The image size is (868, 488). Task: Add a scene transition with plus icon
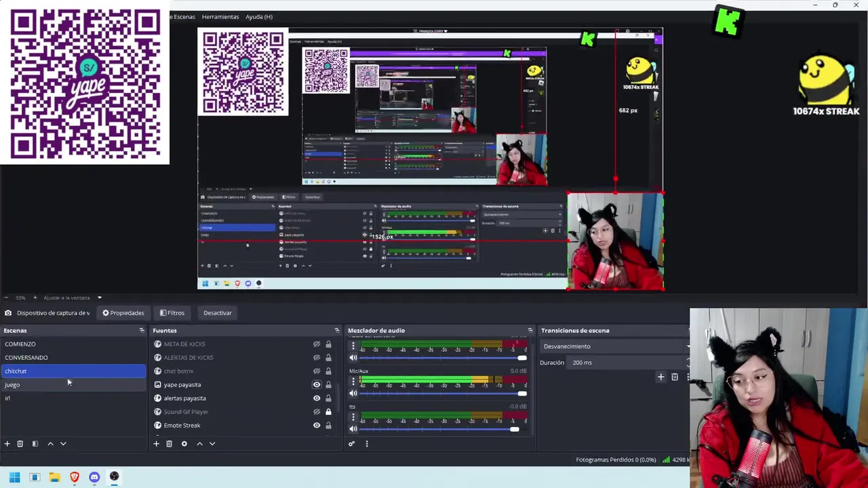pos(660,377)
